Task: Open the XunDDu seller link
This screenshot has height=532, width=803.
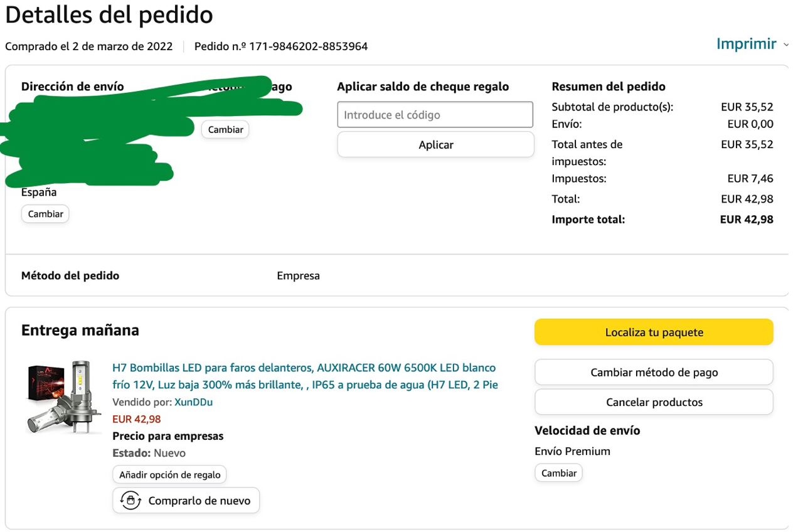Action: coord(193,402)
